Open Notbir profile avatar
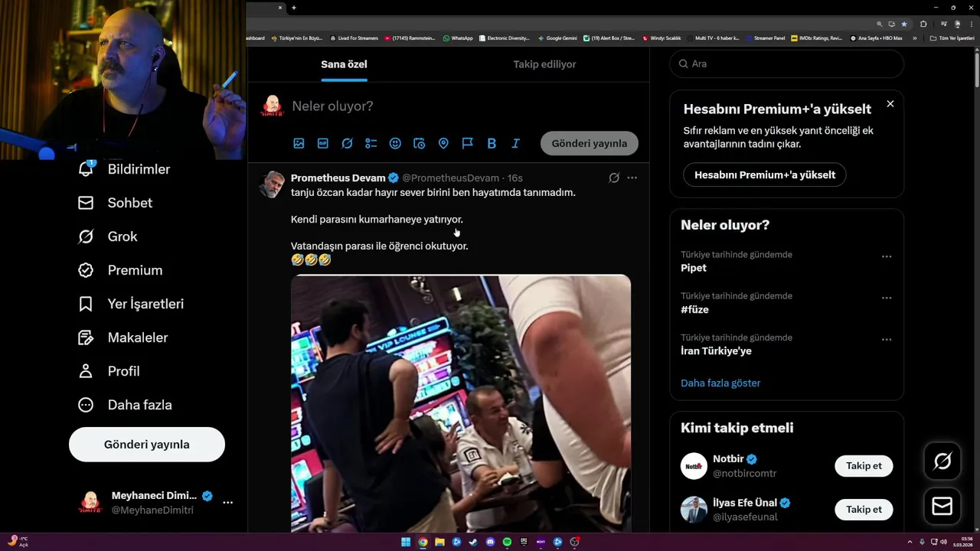Screen dimensions: 980x551 694,466
